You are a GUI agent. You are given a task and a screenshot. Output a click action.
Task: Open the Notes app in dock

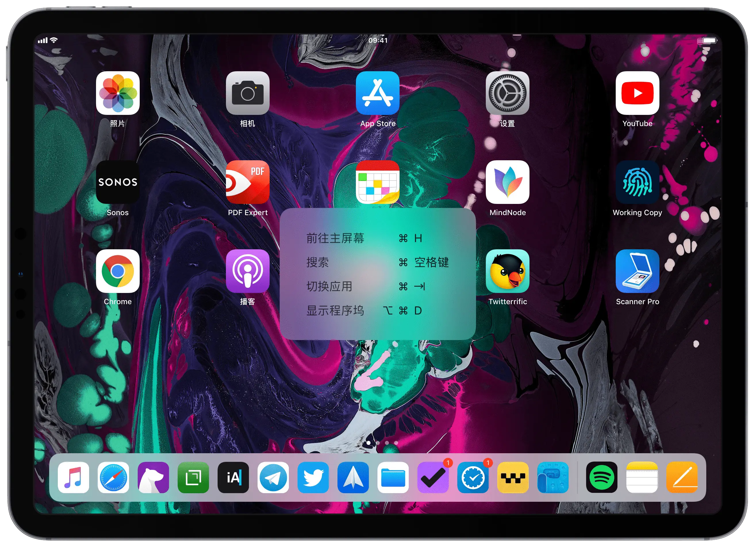[642, 477]
